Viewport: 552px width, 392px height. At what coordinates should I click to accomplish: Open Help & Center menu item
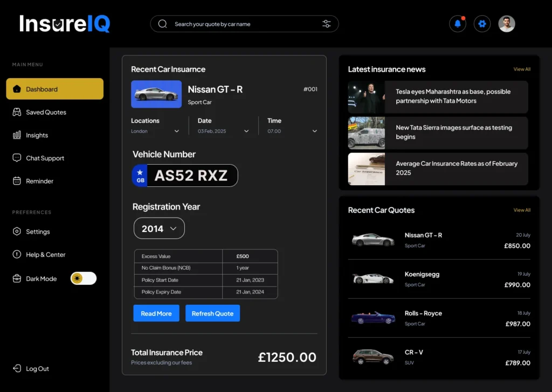coord(39,254)
